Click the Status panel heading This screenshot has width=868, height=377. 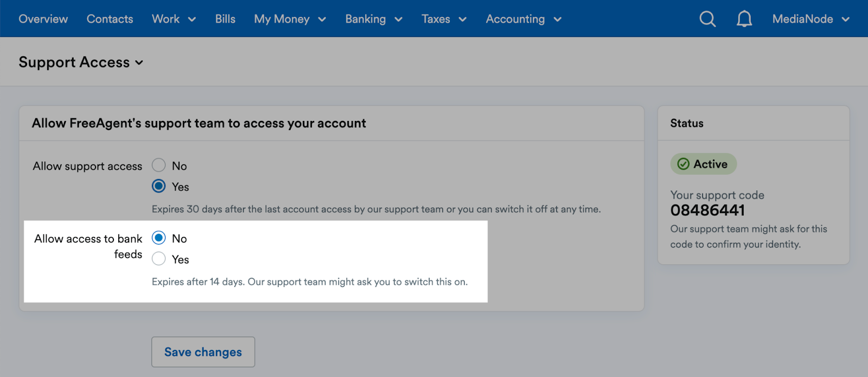click(687, 123)
